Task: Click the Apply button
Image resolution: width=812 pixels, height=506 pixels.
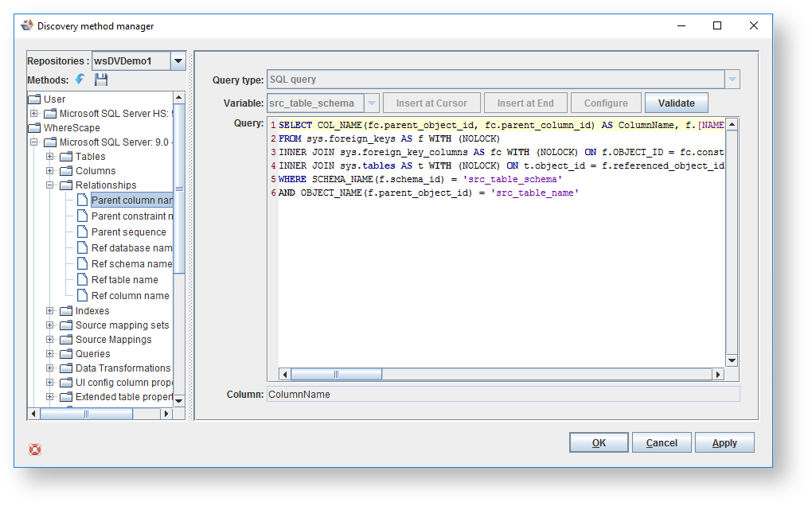Action: 724,443
